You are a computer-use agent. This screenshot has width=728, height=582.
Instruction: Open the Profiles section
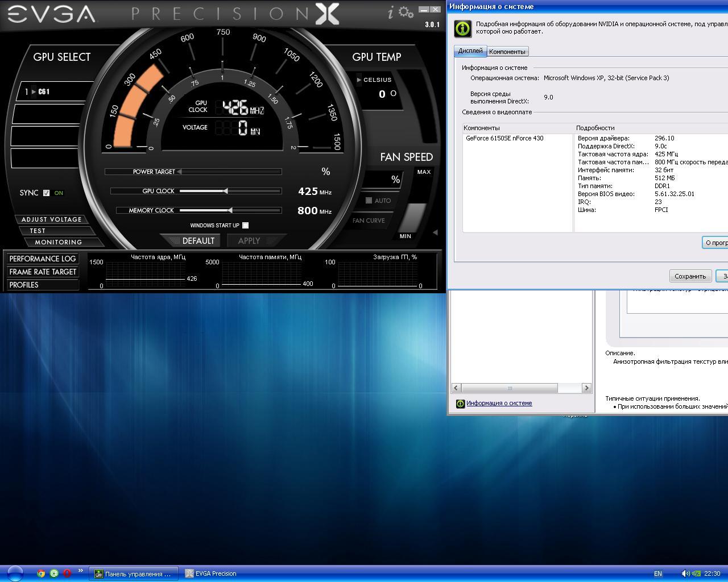tap(43, 285)
